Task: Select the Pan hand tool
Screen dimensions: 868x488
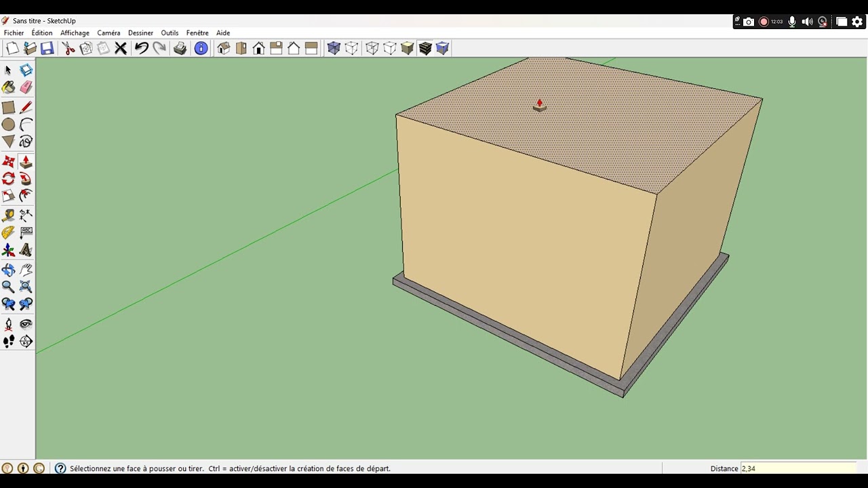Action: [x=26, y=270]
